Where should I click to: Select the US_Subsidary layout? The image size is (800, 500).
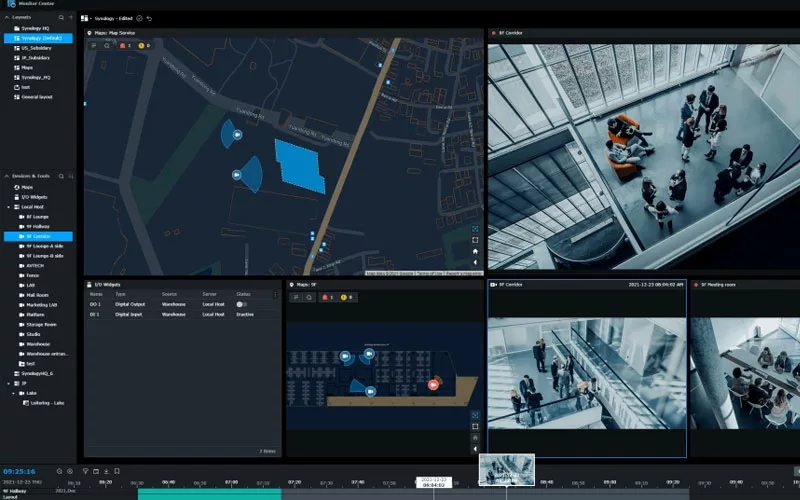coord(37,48)
